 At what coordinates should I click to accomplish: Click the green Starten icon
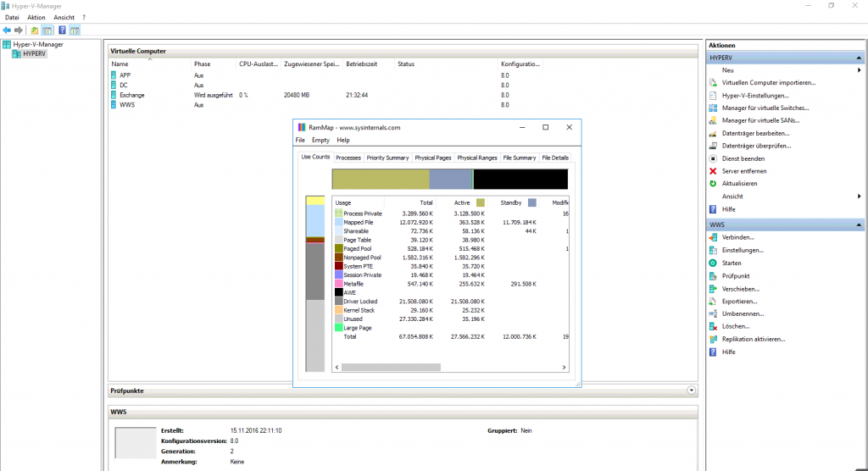click(x=713, y=263)
